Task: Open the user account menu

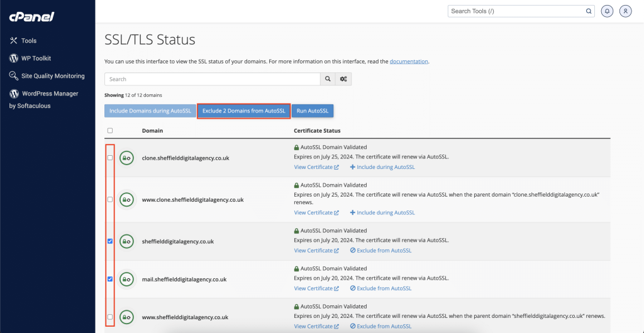Action: (626, 11)
